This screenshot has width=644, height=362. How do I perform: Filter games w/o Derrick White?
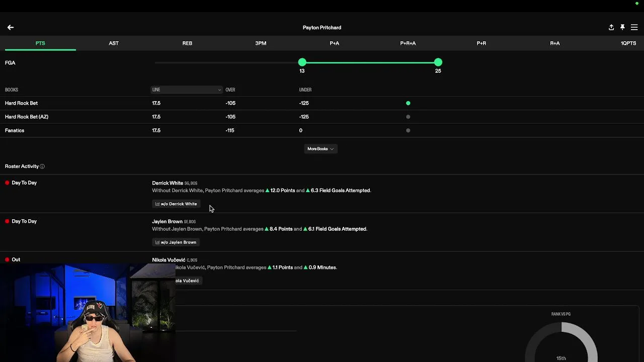click(176, 204)
